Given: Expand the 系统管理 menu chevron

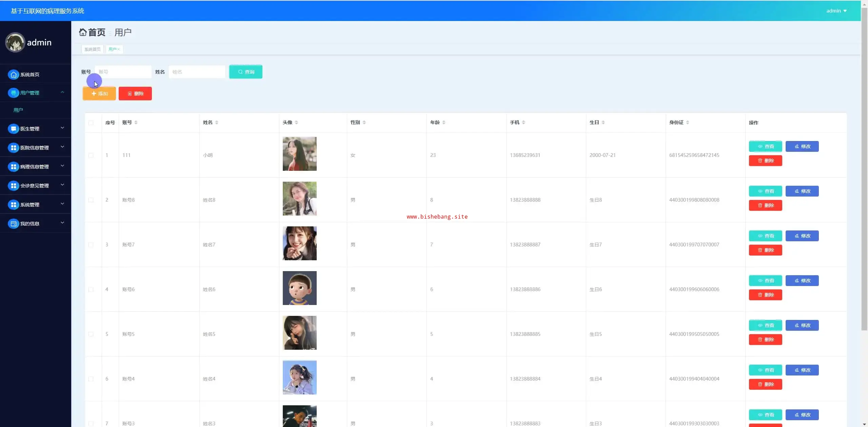Looking at the screenshot, I should [x=62, y=204].
